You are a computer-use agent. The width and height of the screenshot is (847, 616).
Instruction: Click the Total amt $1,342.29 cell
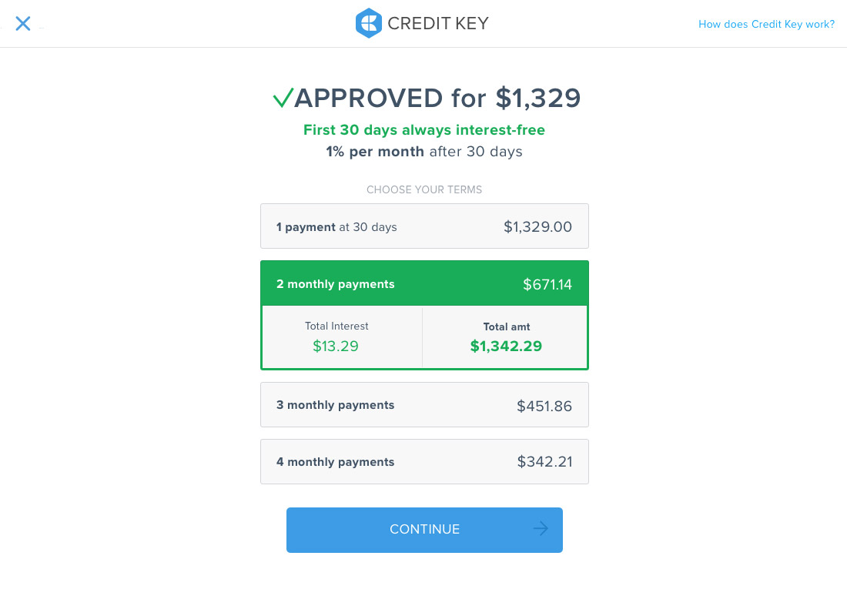[505, 337]
